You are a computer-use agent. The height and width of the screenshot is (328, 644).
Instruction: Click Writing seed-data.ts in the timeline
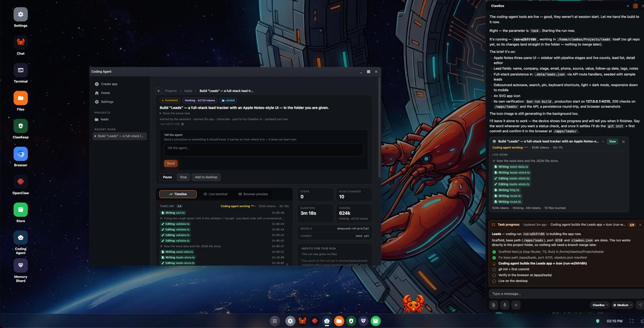[178, 252]
